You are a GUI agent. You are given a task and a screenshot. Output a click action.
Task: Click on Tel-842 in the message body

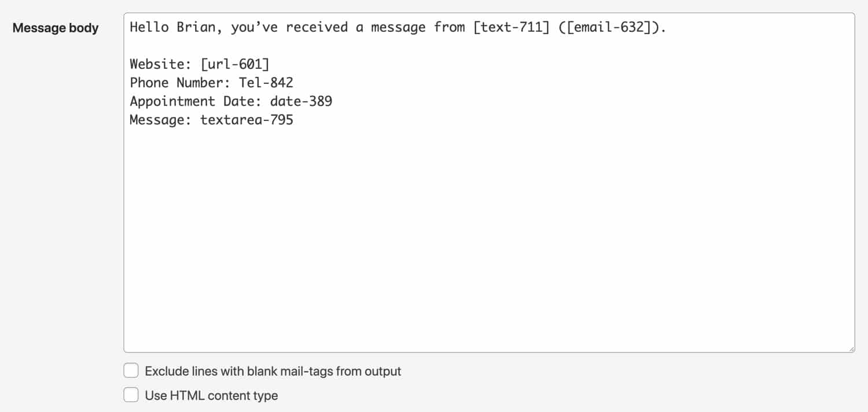coord(266,83)
